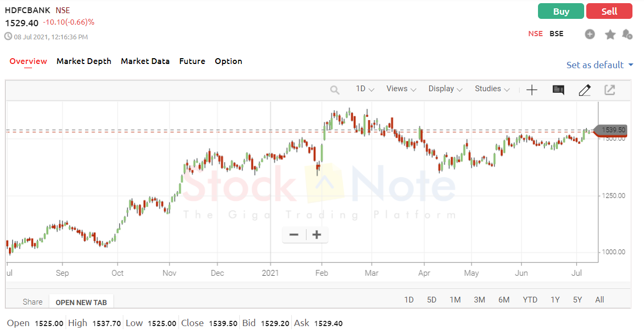Add stock using the plus circle icon
The width and height of the screenshot is (644, 335).
click(x=590, y=34)
